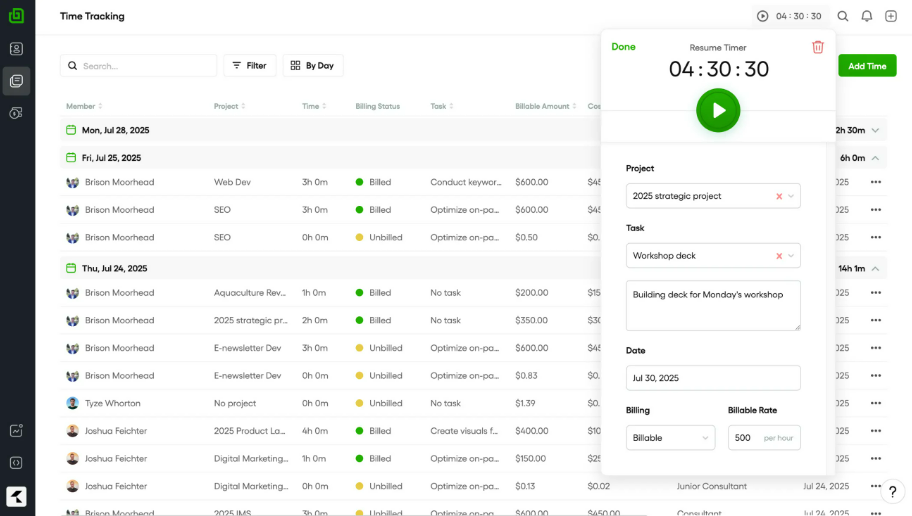The height and width of the screenshot is (516, 912).
Task: Sort by Project column
Action: tap(230, 106)
